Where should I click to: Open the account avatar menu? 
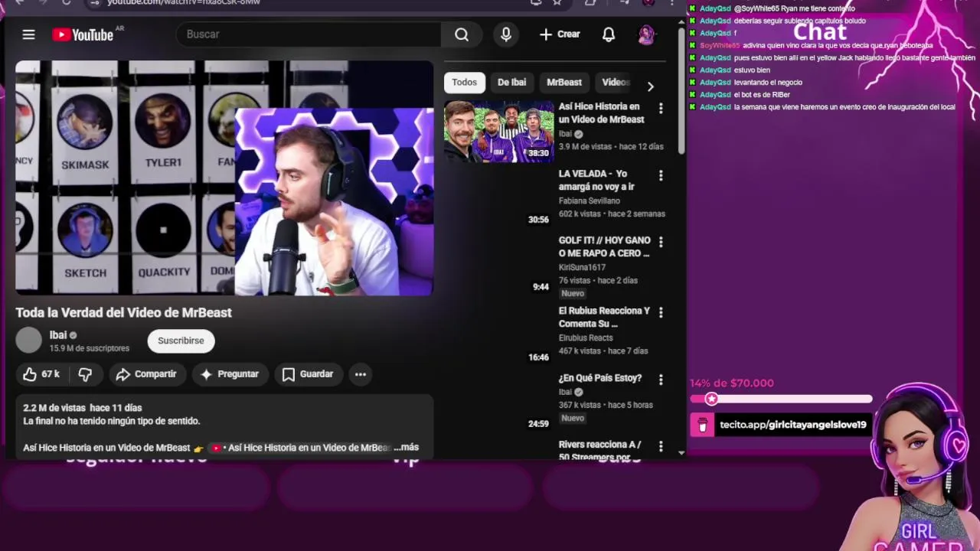(647, 34)
